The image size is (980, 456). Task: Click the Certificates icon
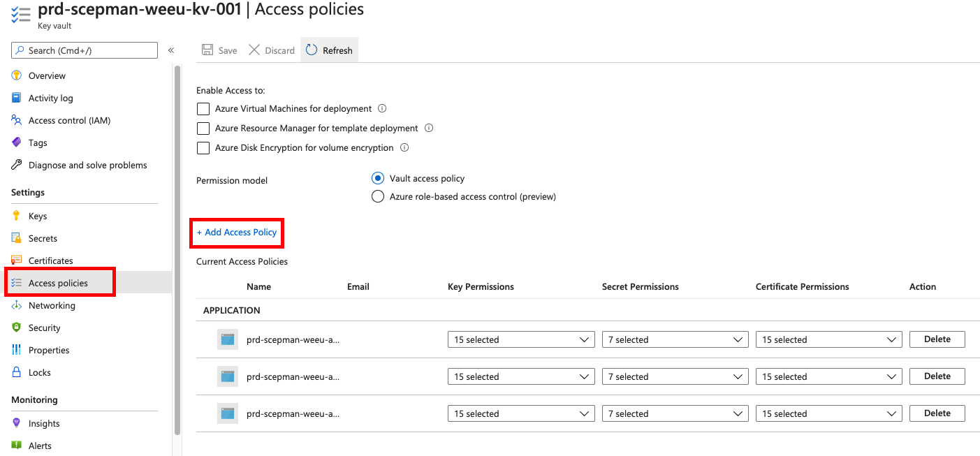[x=17, y=260]
